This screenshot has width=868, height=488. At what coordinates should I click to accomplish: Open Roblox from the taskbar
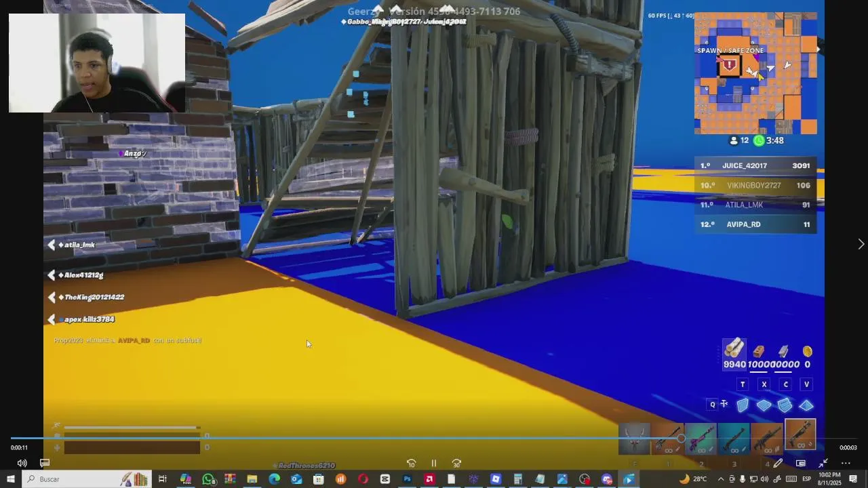(x=496, y=479)
